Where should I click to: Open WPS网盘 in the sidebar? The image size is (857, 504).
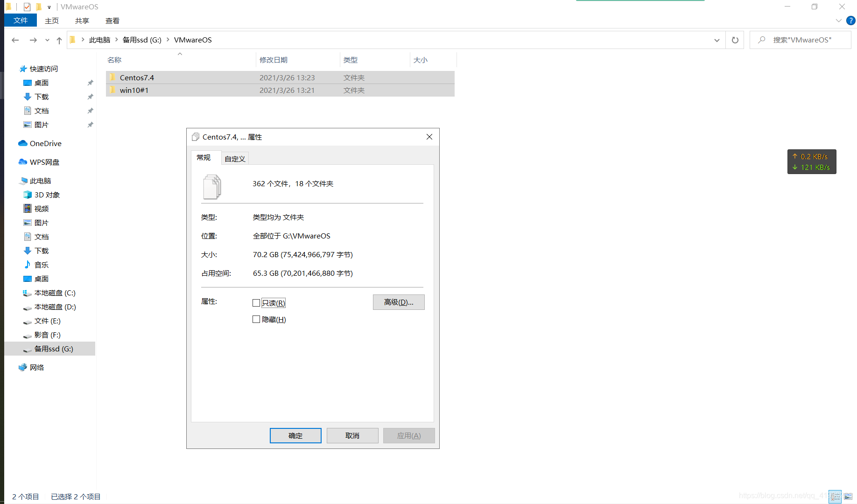pyautogui.click(x=44, y=162)
